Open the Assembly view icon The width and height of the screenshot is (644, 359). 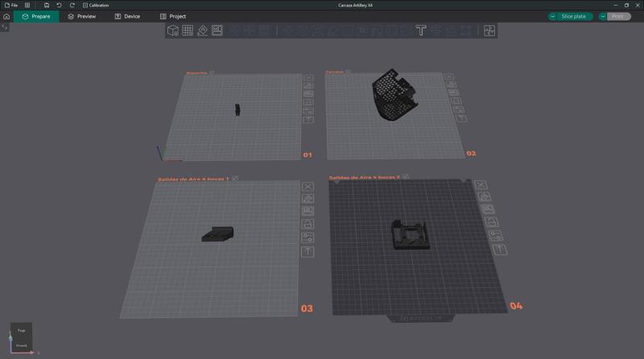point(489,31)
